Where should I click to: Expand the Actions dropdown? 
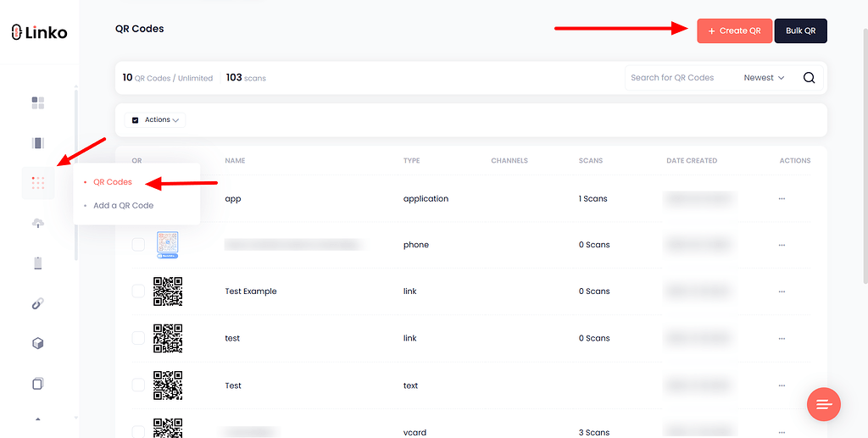click(x=161, y=120)
